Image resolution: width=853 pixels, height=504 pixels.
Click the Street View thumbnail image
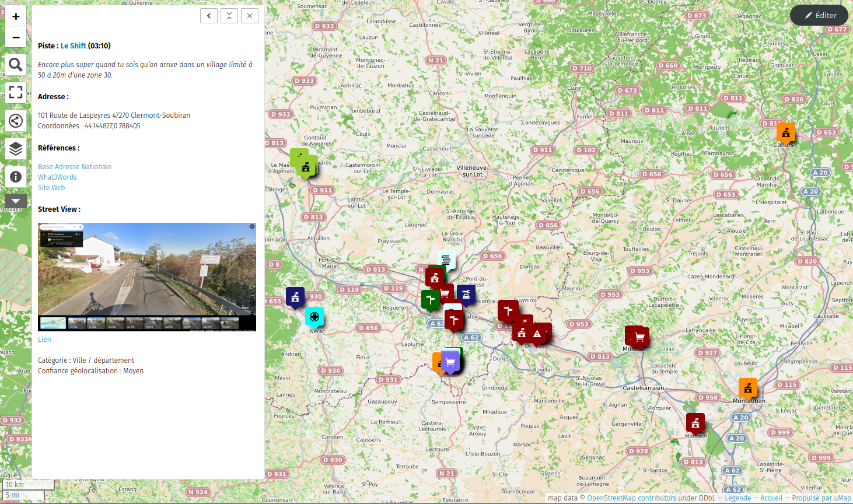(x=146, y=276)
